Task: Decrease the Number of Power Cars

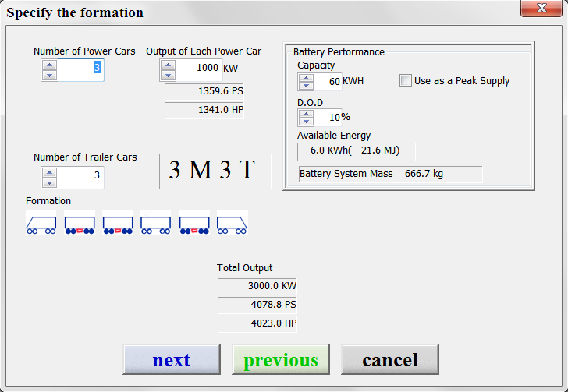Action: coord(49,76)
